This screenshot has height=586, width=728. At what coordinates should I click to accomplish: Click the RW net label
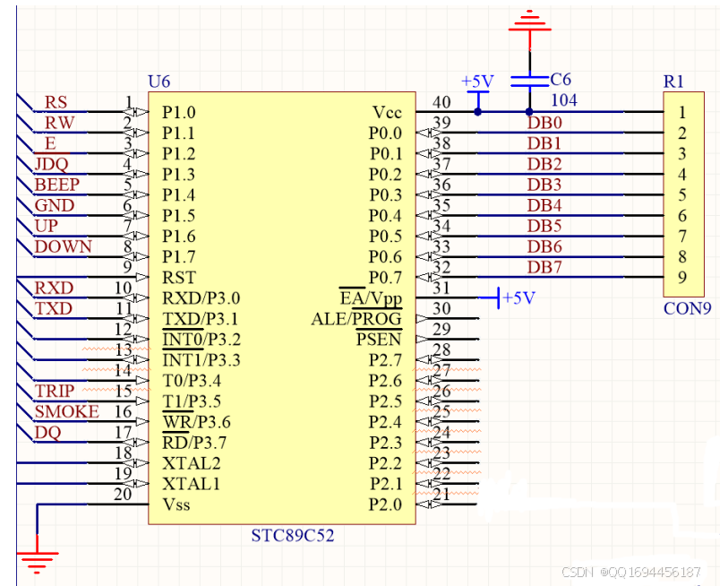tap(59, 123)
